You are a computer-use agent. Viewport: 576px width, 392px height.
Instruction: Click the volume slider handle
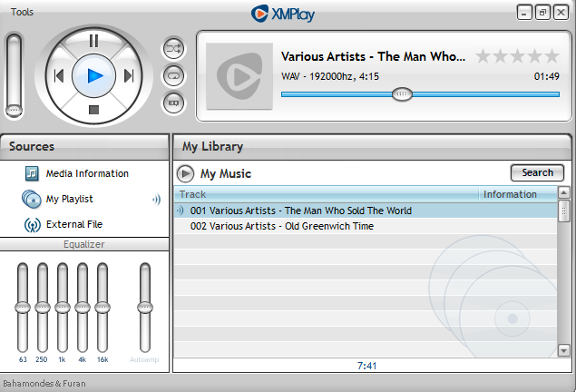tap(14, 110)
